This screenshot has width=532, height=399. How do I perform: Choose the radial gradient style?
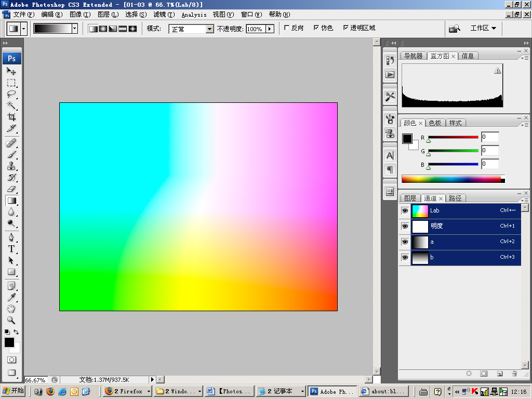[x=103, y=29]
